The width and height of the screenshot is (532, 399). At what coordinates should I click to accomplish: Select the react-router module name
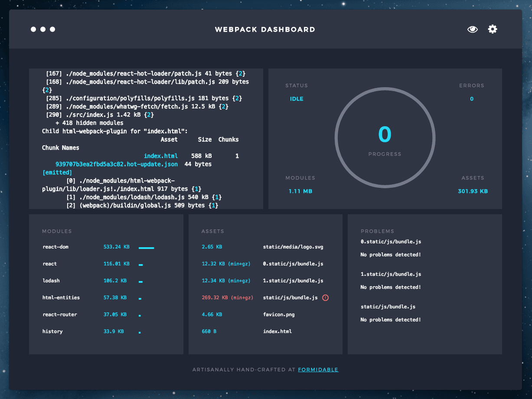pyautogui.click(x=60, y=314)
